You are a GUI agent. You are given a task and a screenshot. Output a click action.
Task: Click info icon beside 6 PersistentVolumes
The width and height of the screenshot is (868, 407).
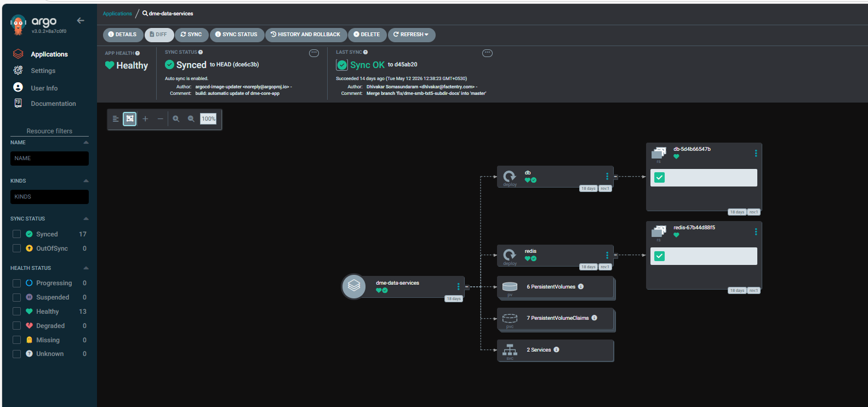tap(581, 286)
